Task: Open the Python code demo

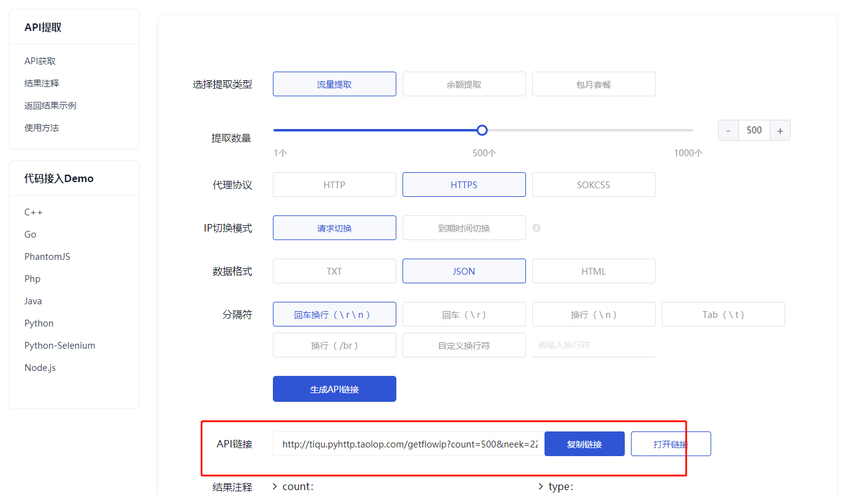Action: [39, 323]
